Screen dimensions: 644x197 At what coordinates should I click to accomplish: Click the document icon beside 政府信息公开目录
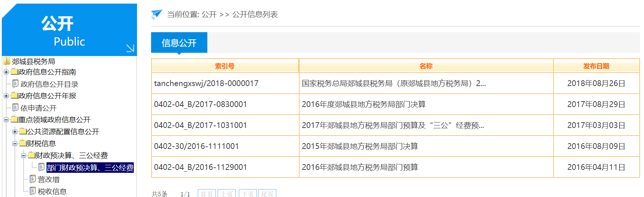click(x=16, y=83)
